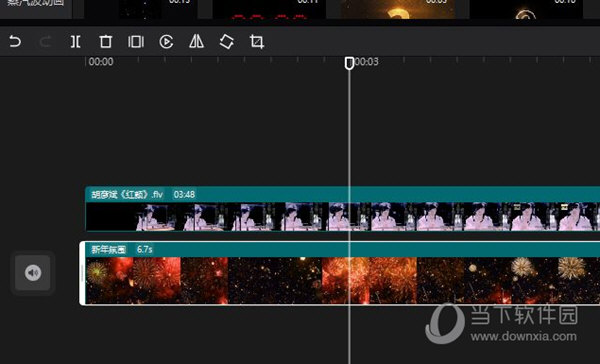Click the playhead handle on the ruler

pos(349,63)
